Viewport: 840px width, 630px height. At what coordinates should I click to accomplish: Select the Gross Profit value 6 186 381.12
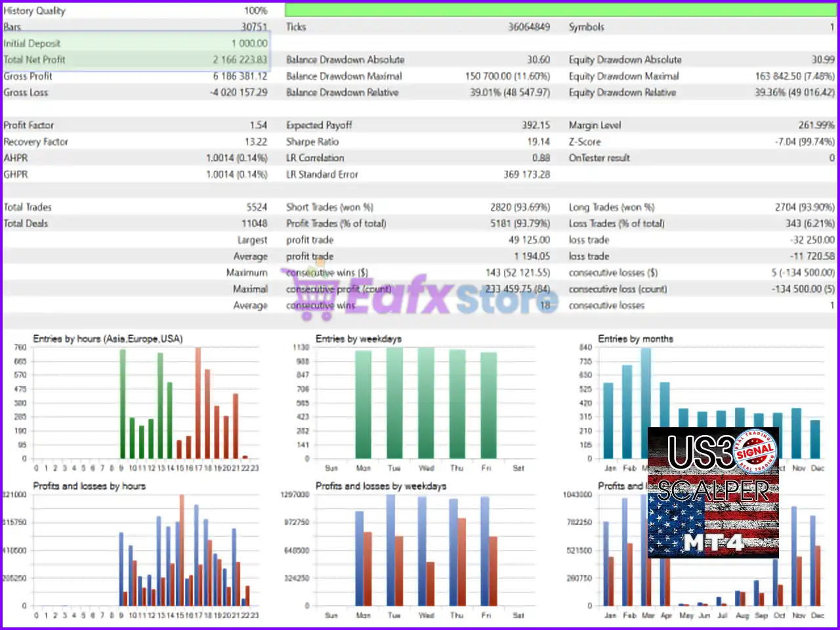coord(240,76)
